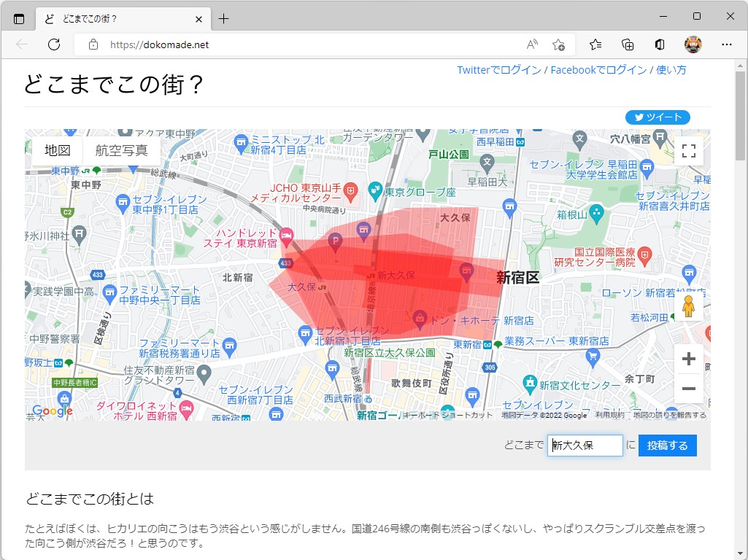Zoom in on the map
This screenshot has height=560, width=748.
click(688, 358)
